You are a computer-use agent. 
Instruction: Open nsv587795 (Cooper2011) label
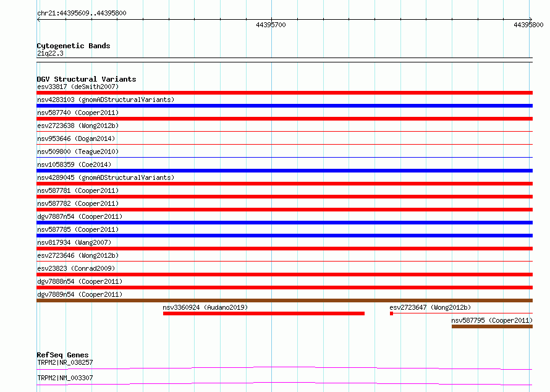(492, 320)
